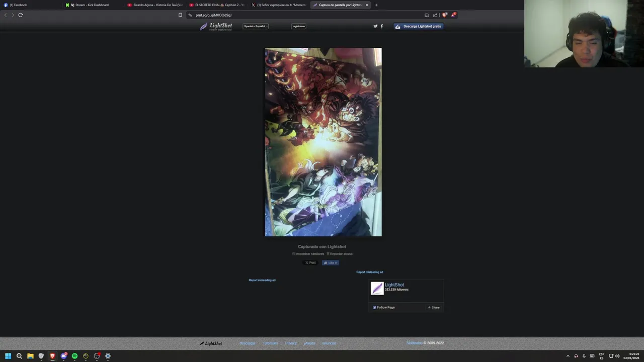The width and height of the screenshot is (644, 362).
Task: Open OBS Studio from the taskbar
Action: click(x=97, y=356)
